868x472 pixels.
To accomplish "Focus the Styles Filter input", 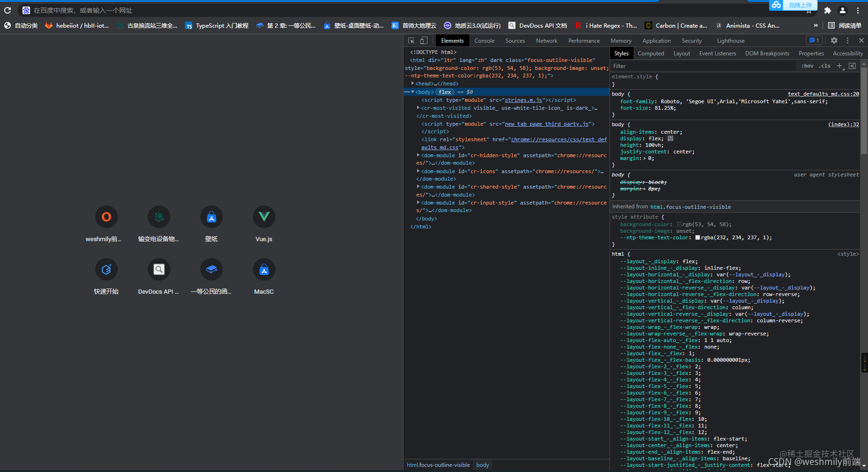I will click(704, 66).
